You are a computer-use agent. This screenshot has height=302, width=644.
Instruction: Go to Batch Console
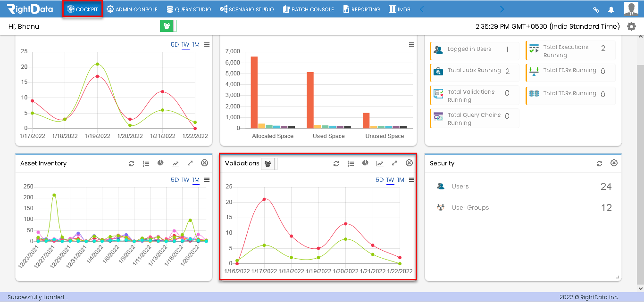coord(308,9)
